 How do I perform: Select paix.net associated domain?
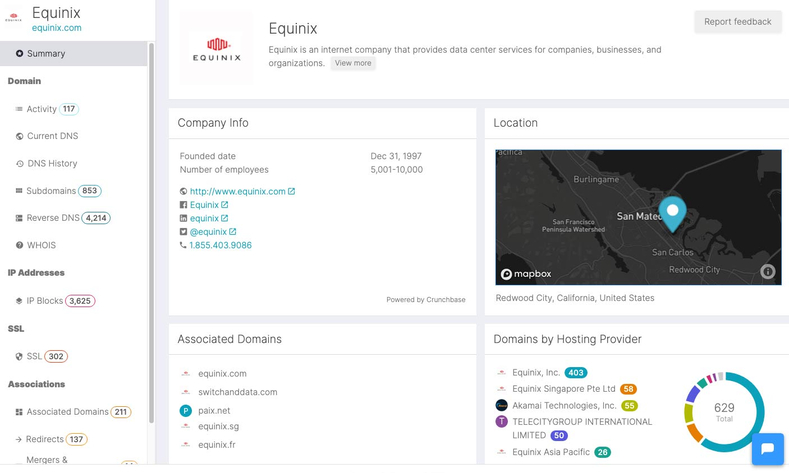214,411
